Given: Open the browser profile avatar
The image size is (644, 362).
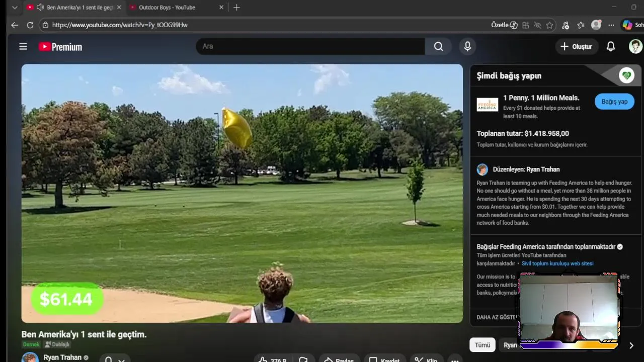Looking at the screenshot, I should [x=596, y=25].
